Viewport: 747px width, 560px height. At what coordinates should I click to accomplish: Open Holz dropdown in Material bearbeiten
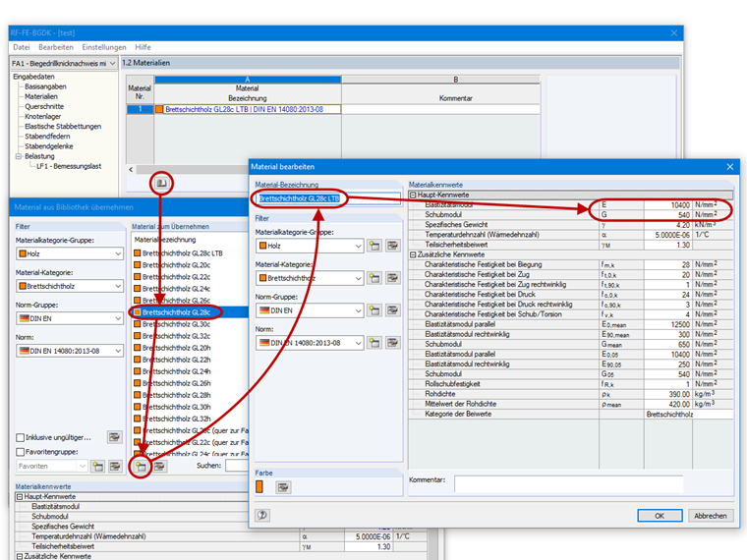[358, 246]
